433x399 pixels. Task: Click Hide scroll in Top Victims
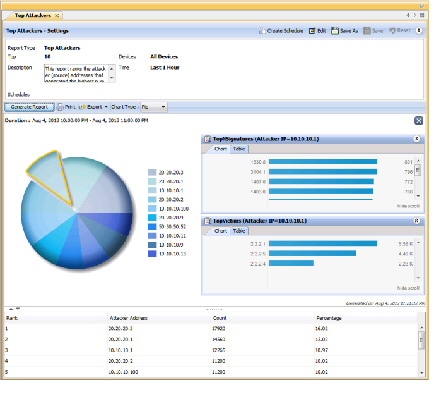(408, 288)
